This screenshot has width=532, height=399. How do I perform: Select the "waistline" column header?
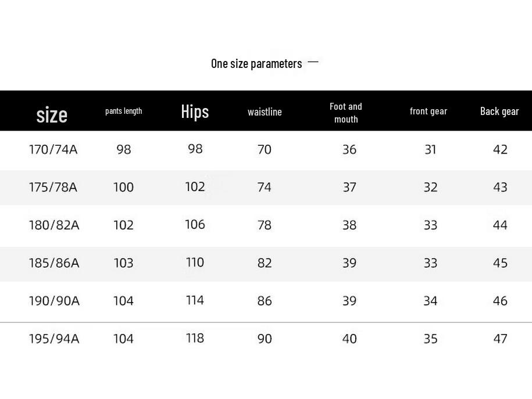pos(265,112)
